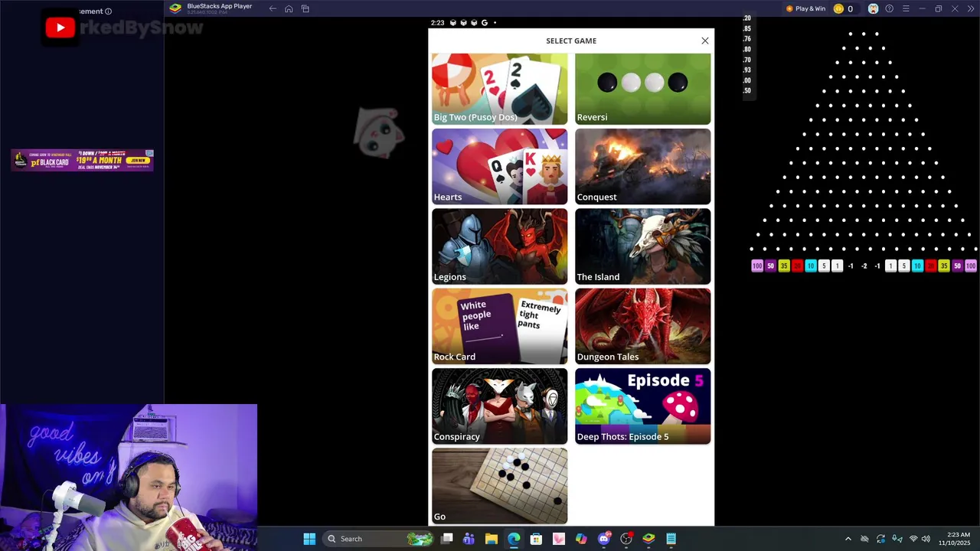Viewport: 980px width, 551px height.
Task: Click the PF Black Card ad banner
Action: click(83, 160)
